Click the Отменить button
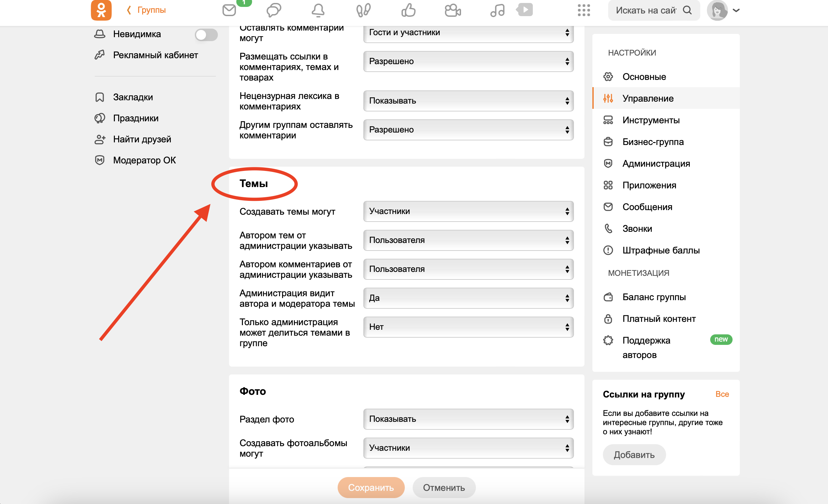Viewport: 828px width, 504px height. tap(444, 487)
